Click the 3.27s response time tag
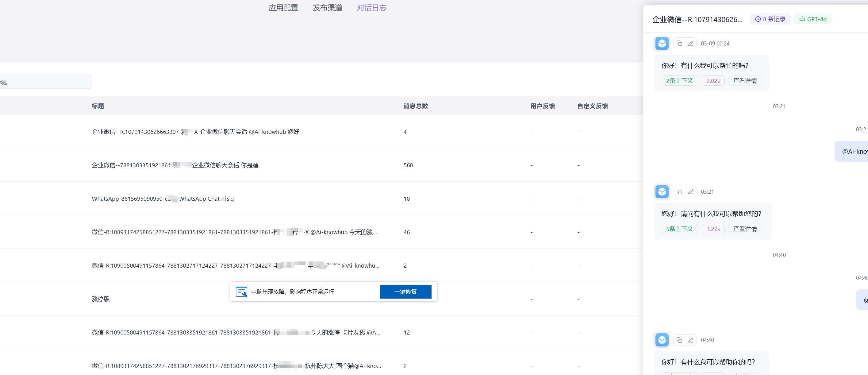Viewport: 868px width, 375px height. point(713,229)
